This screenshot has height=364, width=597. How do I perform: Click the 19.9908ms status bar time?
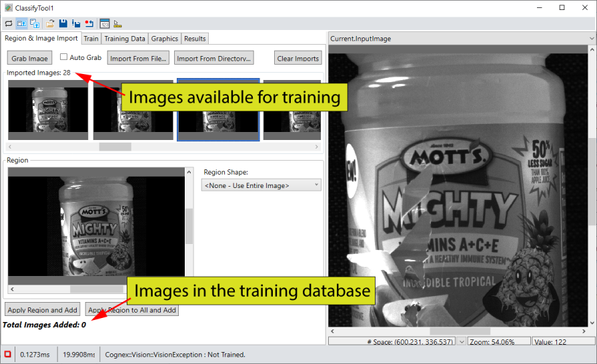click(x=79, y=355)
